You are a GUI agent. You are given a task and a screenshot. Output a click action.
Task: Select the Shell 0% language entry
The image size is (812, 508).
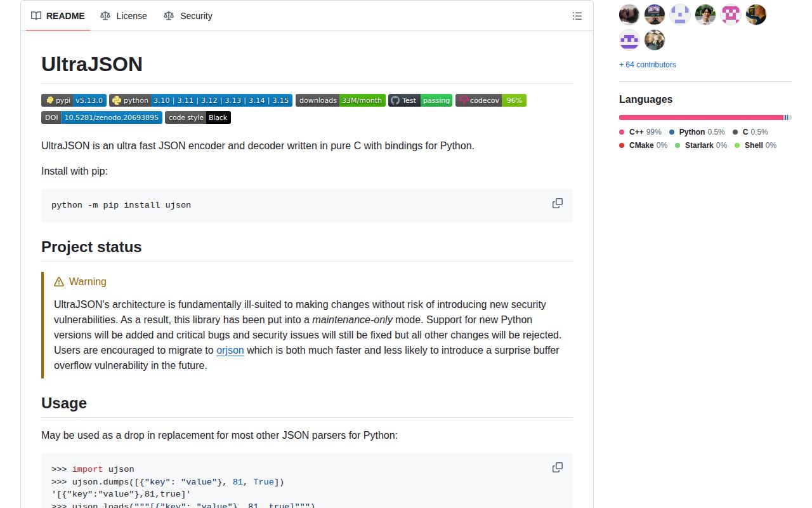[756, 145]
